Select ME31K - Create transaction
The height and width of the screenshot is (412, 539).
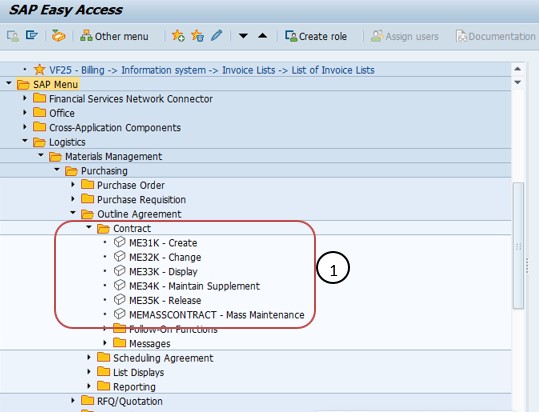(163, 243)
